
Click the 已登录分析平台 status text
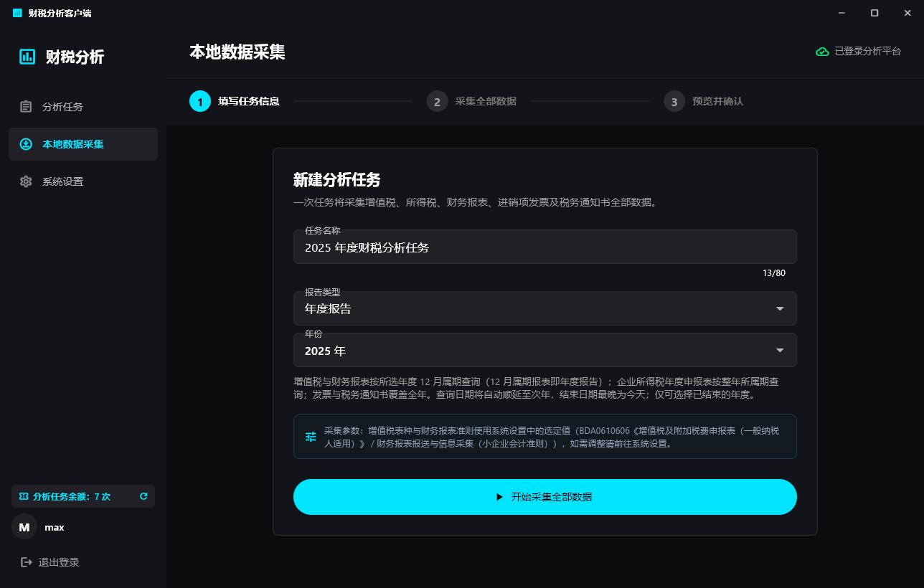867,52
